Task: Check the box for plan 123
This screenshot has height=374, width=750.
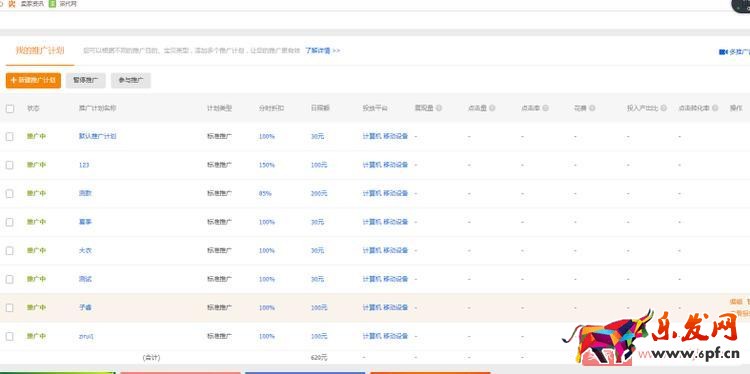Action: coord(10,165)
